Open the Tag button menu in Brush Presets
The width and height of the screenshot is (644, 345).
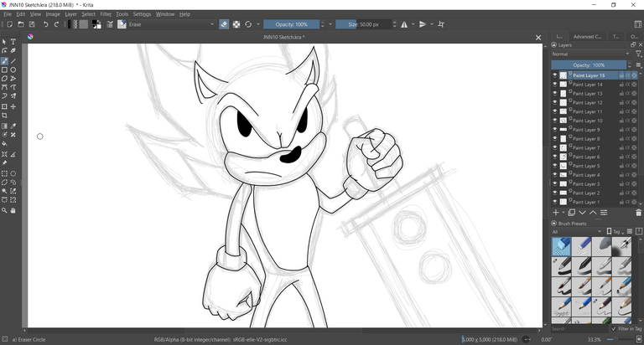tap(615, 232)
